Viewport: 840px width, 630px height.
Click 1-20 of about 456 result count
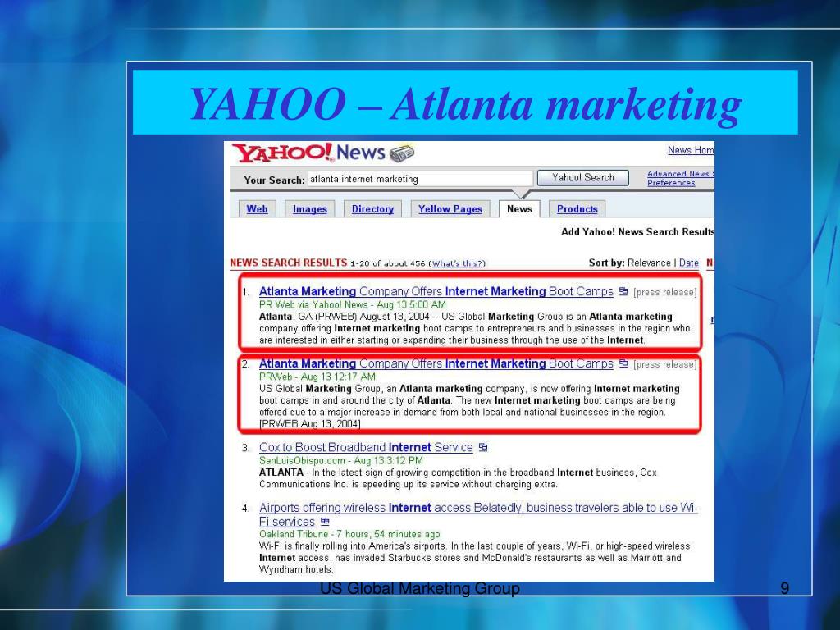tap(387, 263)
